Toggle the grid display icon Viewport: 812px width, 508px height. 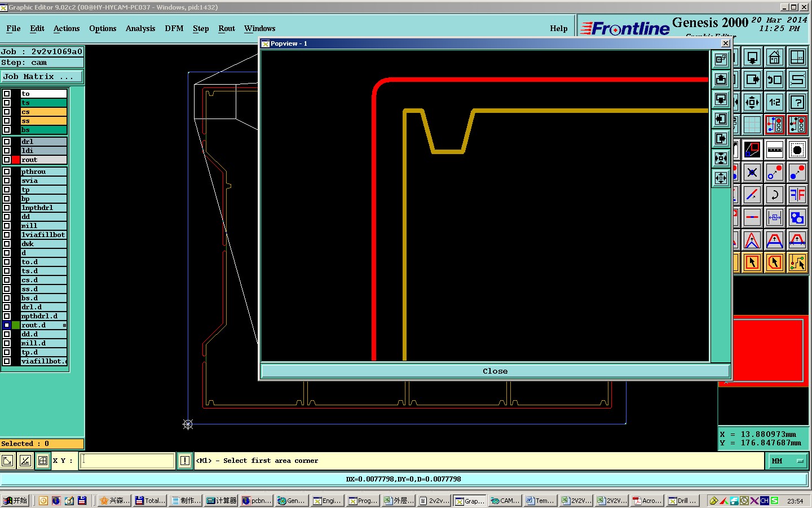[752, 124]
